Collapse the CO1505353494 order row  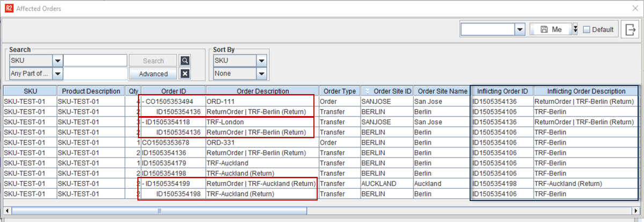tap(143, 102)
